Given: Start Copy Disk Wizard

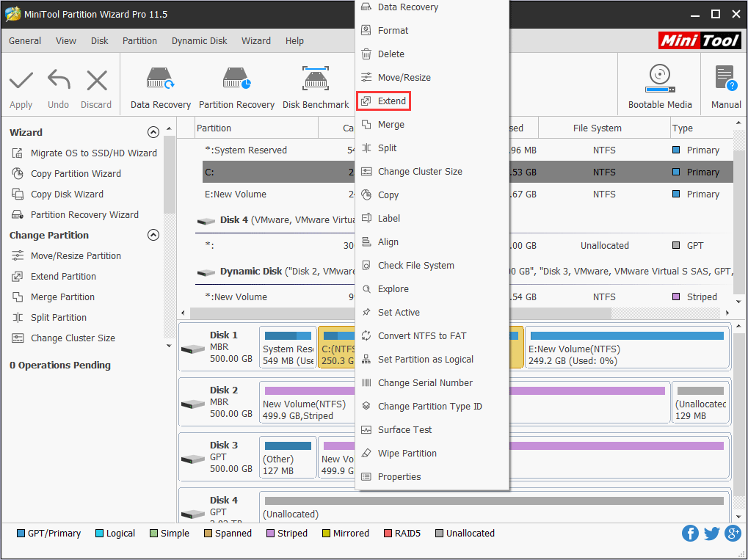Looking at the screenshot, I should coord(58,194).
